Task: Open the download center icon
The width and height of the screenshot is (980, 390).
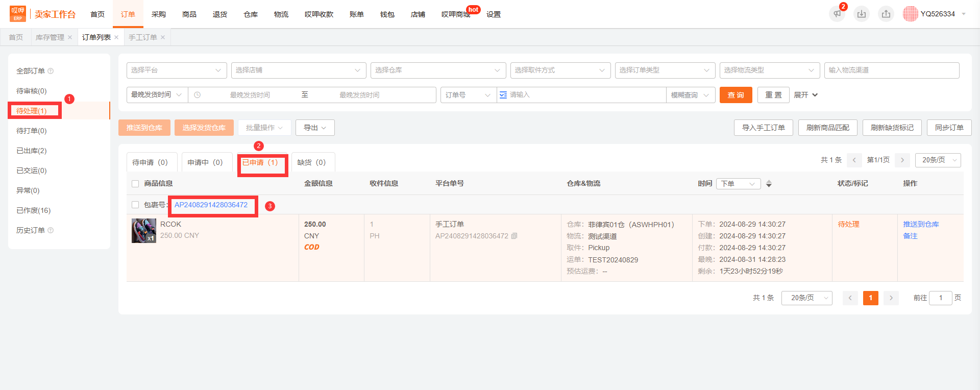Action: (862, 14)
